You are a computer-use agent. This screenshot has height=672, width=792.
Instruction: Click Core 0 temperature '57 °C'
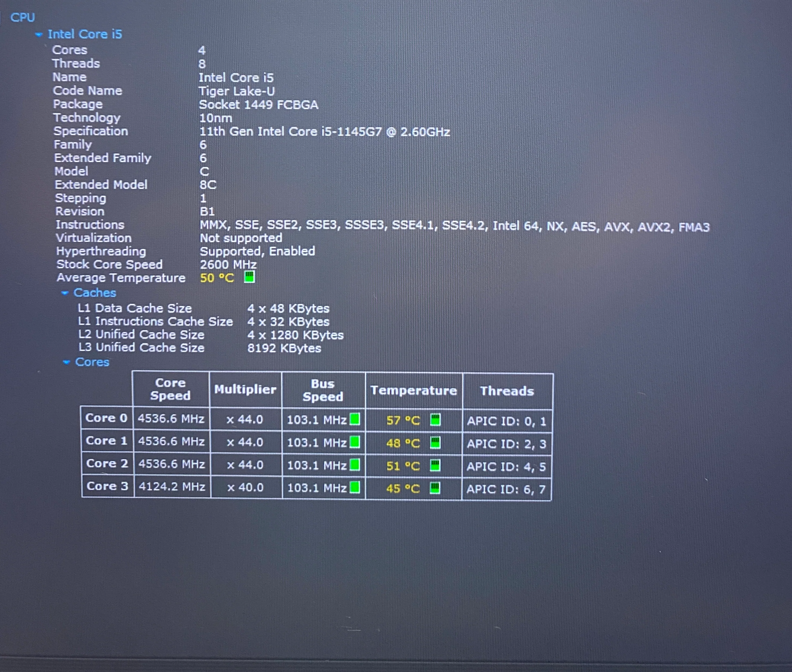[x=403, y=420]
